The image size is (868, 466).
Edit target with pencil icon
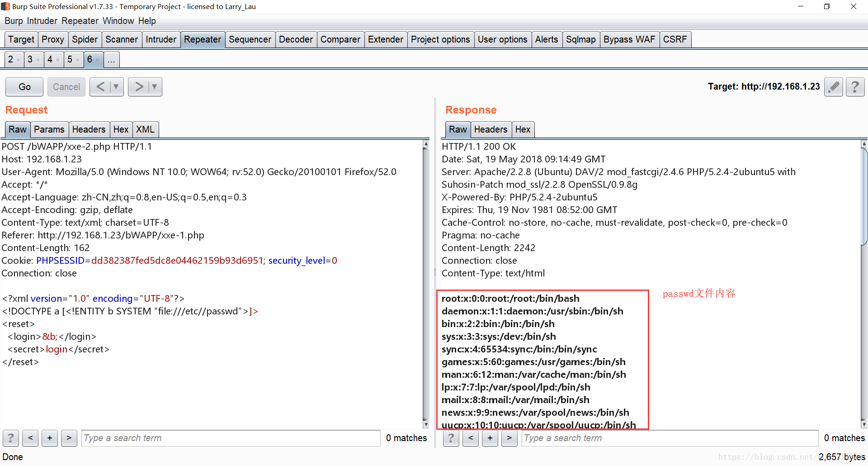(834, 87)
